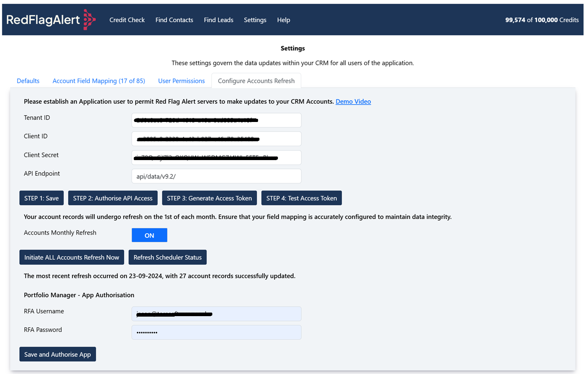Select the Settings page heading text
Image resolution: width=588 pixels, height=374 pixels.
click(x=293, y=48)
